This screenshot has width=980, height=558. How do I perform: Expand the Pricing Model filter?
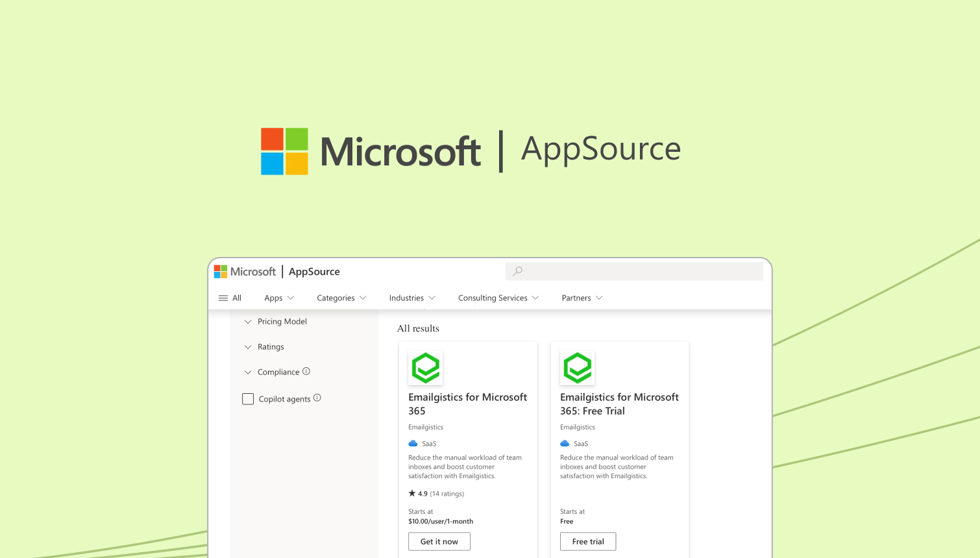pos(275,321)
